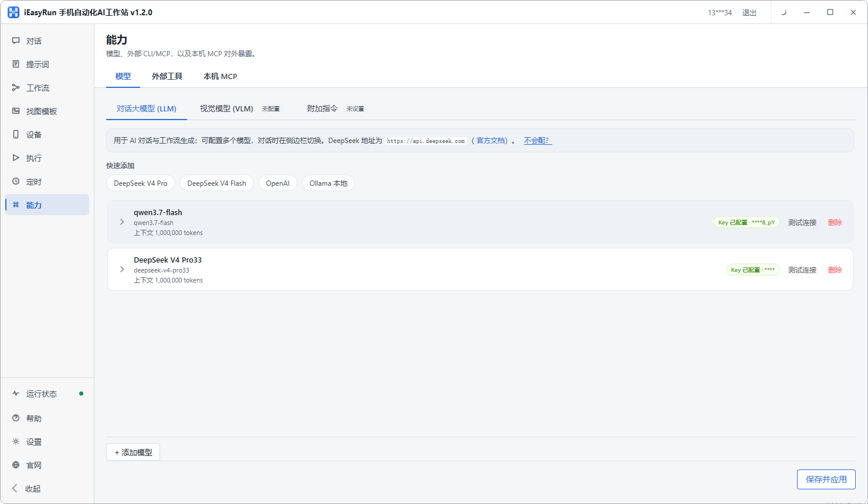Quick add OpenAI model
868x504 pixels.
click(278, 183)
